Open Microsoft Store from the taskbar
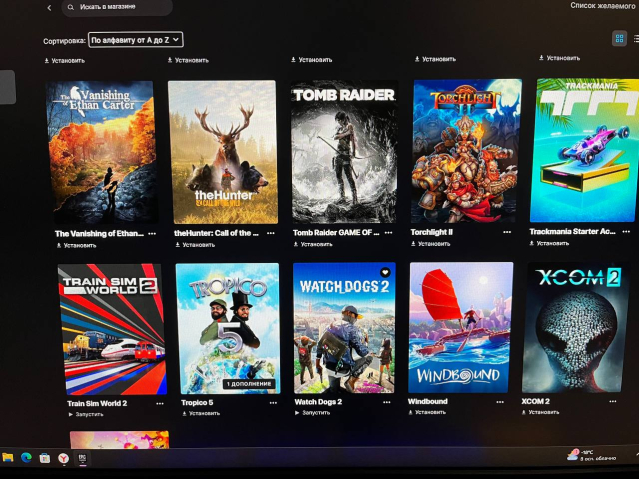The width and height of the screenshot is (639, 479). (x=44, y=458)
